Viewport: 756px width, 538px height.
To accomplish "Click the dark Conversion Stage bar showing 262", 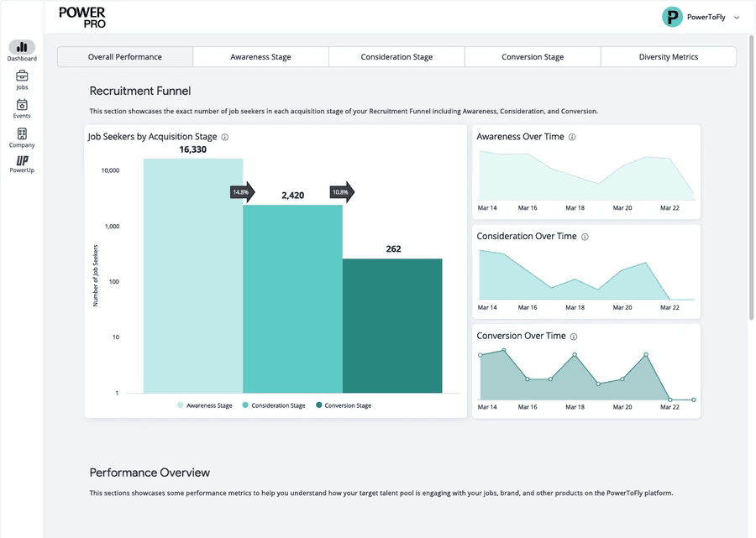I will coord(392,326).
